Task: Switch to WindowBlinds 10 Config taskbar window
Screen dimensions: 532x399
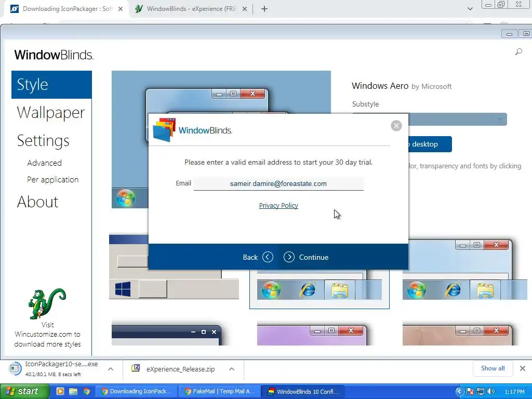Action: 303,392
